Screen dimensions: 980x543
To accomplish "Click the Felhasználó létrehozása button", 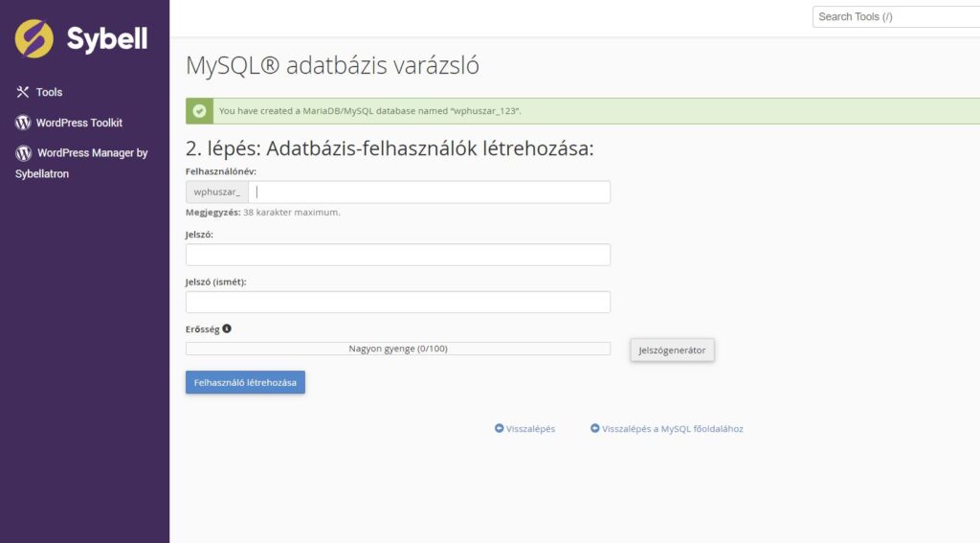I will click(245, 382).
